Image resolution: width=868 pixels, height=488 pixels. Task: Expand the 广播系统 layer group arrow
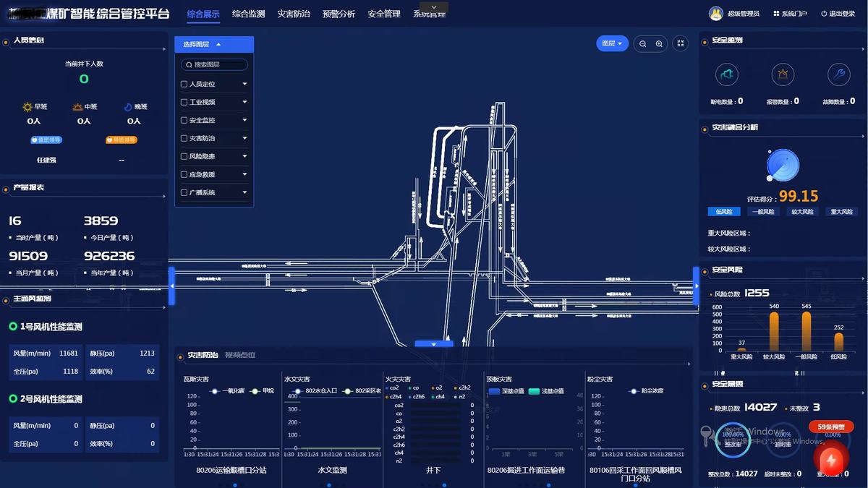point(244,192)
